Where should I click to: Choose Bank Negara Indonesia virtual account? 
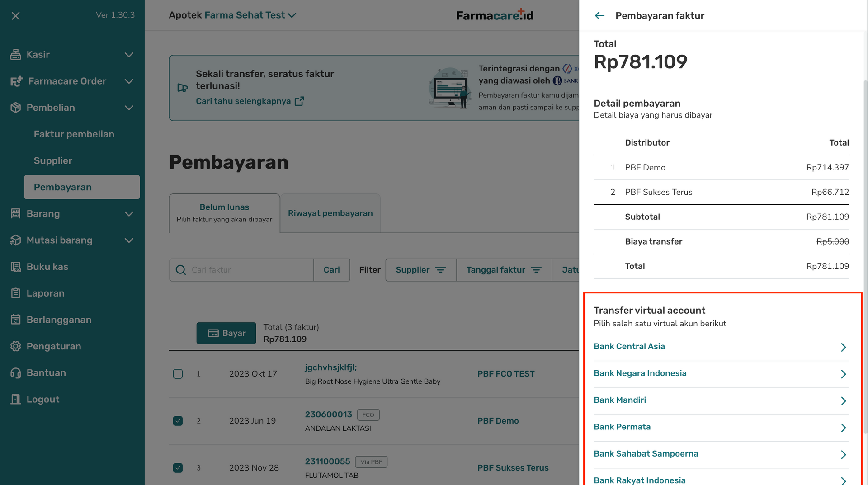(722, 374)
